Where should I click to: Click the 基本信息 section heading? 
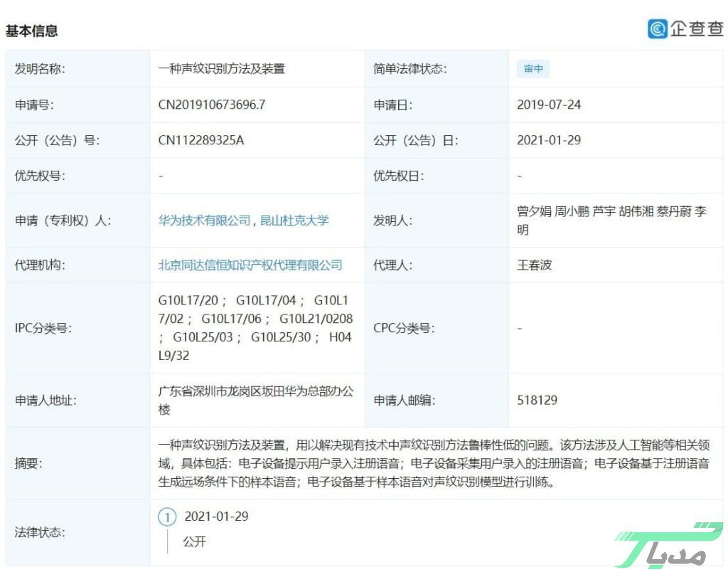click(32, 31)
